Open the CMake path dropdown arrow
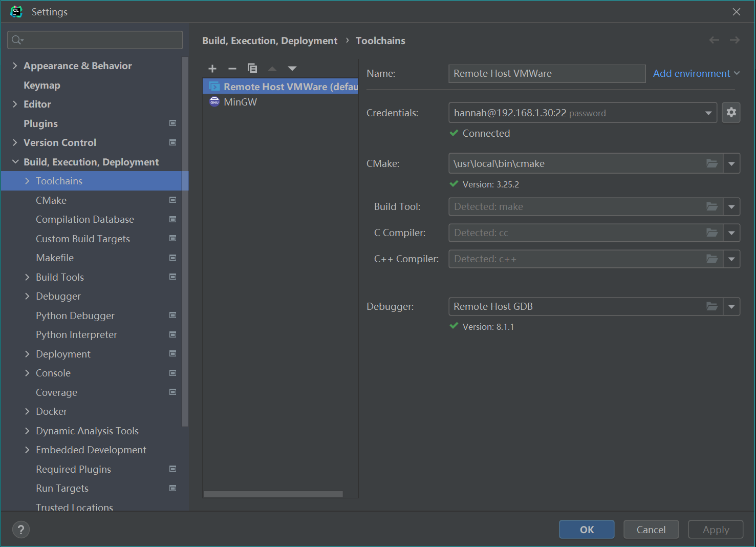The height and width of the screenshot is (547, 756). click(x=731, y=163)
